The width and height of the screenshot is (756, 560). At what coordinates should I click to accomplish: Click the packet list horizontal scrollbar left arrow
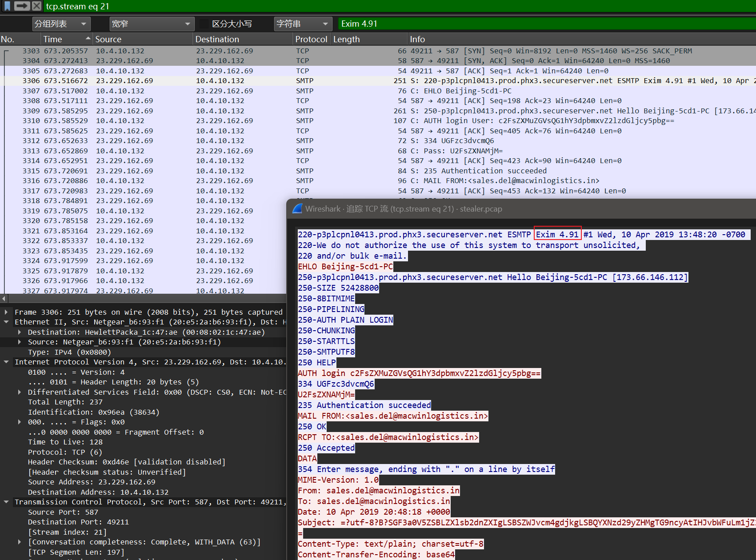(4, 299)
